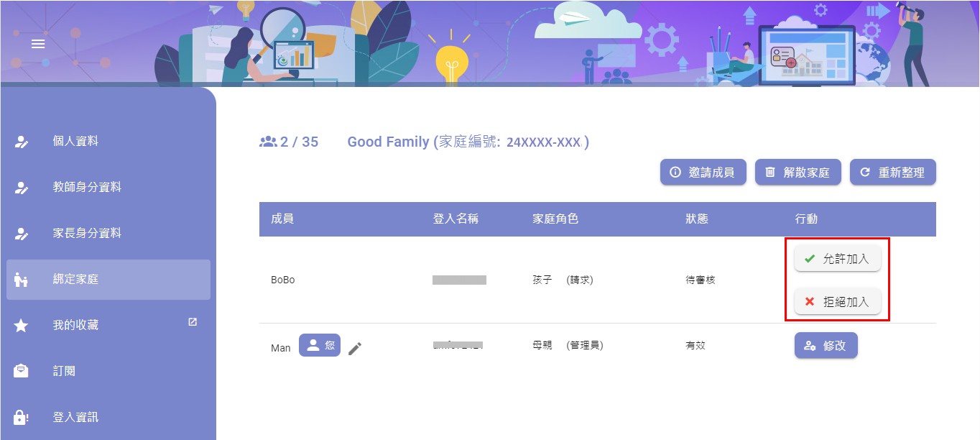Go to 登入資訊 in the sidebar
Screen dimensions: 980x440
pyautogui.click(x=75, y=417)
